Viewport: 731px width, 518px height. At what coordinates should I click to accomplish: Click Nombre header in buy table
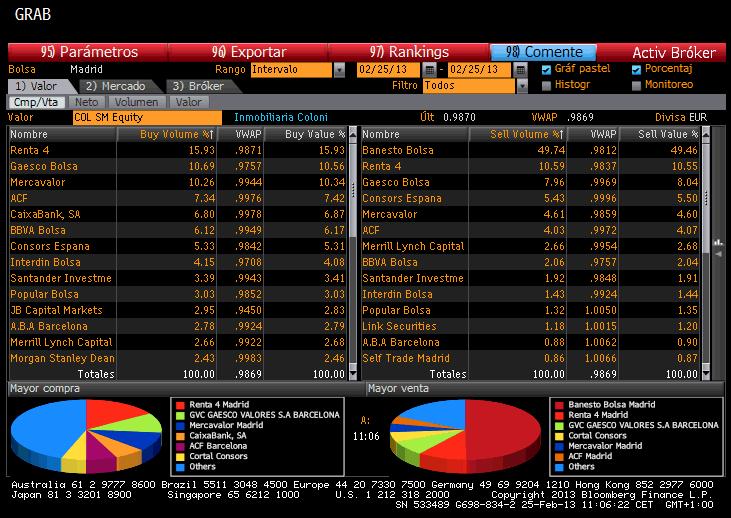(62, 134)
